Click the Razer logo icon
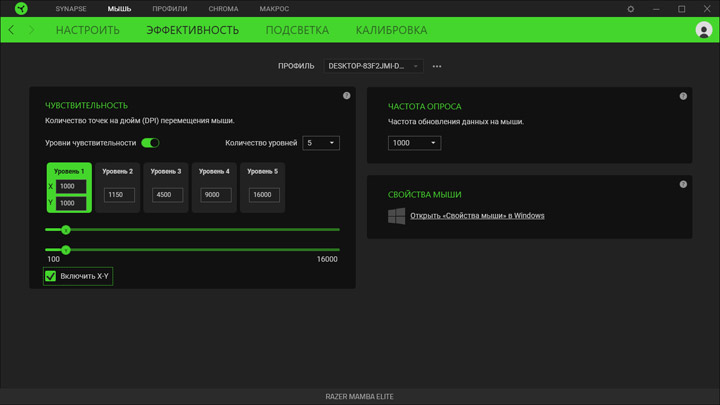This screenshot has height=405, width=720. point(21,8)
